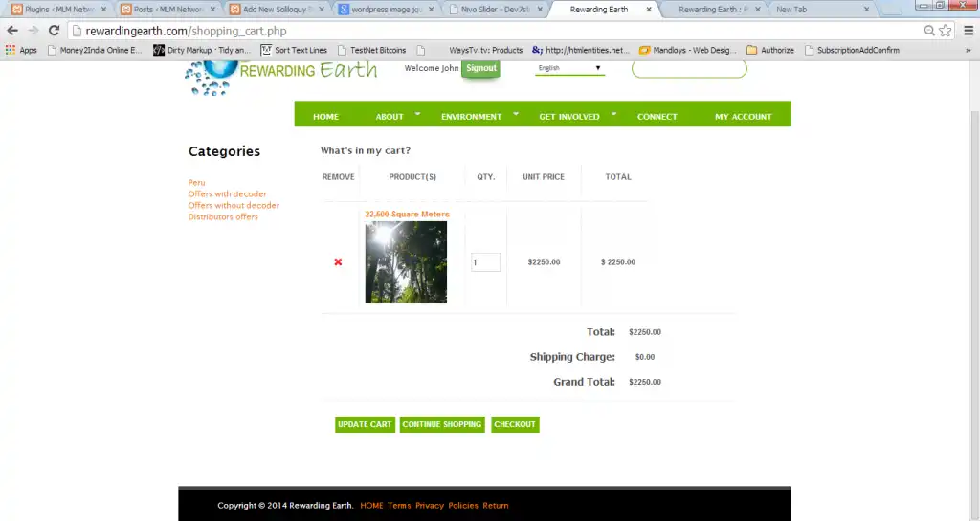This screenshot has height=521, width=980.
Task: Click the zoom magnifier icon in address bar
Action: coord(929,31)
